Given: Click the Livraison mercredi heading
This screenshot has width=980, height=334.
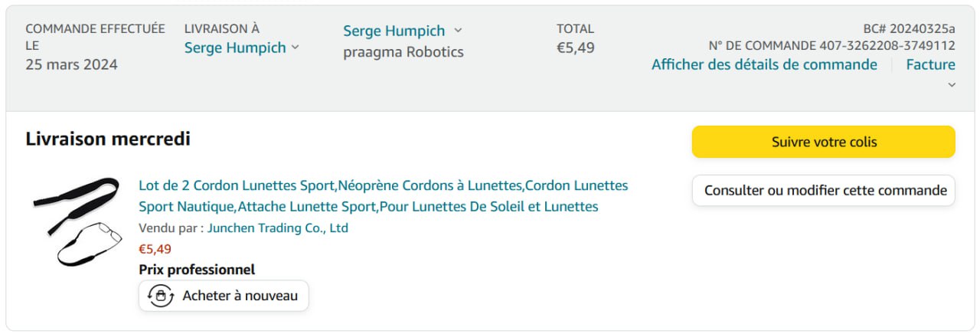Looking at the screenshot, I should click(108, 139).
